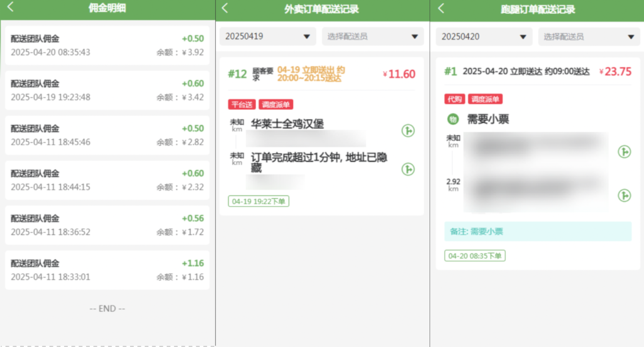Click the 外卖订单配送记录 title
The width and height of the screenshot is (644, 347).
pos(321,9)
